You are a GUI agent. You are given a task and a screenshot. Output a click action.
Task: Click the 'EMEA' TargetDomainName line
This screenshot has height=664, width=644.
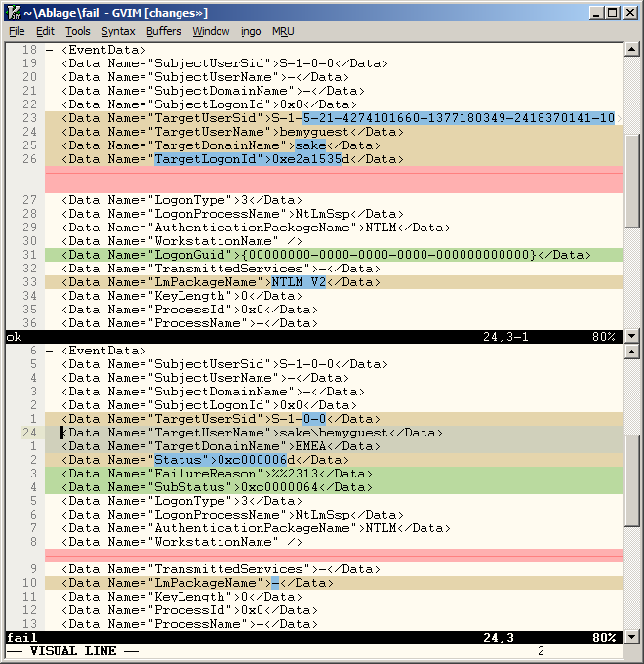point(334,446)
